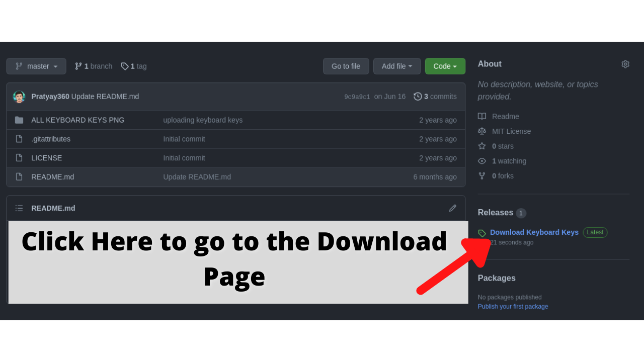Viewport: 644px width, 362px height.
Task: Click the eye icon beside 1 watching
Action: coord(482,161)
